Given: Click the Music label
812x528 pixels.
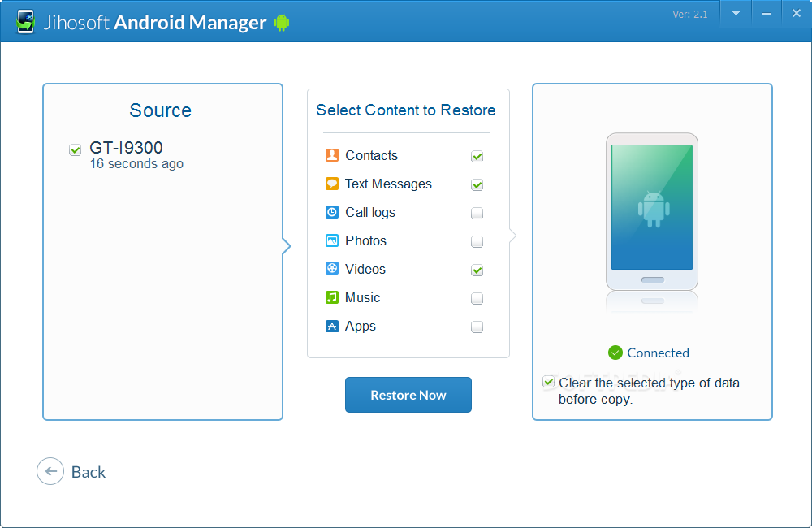Looking at the screenshot, I should coord(362,298).
